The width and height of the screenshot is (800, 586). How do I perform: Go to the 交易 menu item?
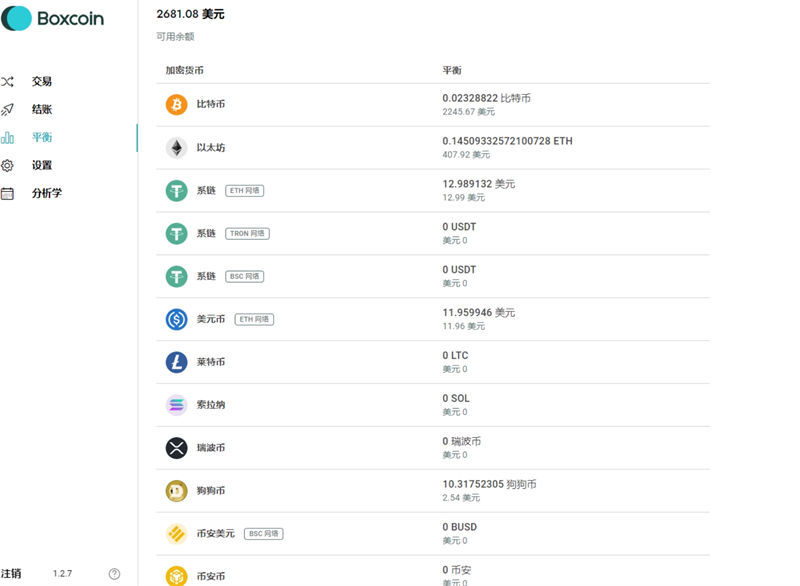click(42, 82)
